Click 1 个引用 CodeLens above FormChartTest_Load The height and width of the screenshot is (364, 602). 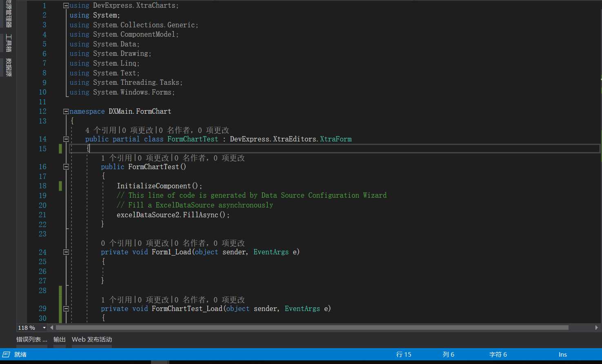tap(116, 300)
